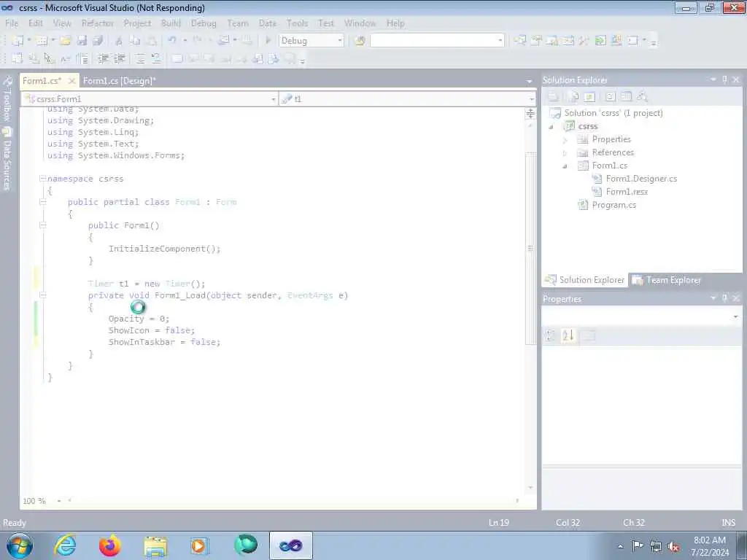Select Form1.Designer.cs in Solution Explorer
747x560 pixels.
(x=641, y=179)
